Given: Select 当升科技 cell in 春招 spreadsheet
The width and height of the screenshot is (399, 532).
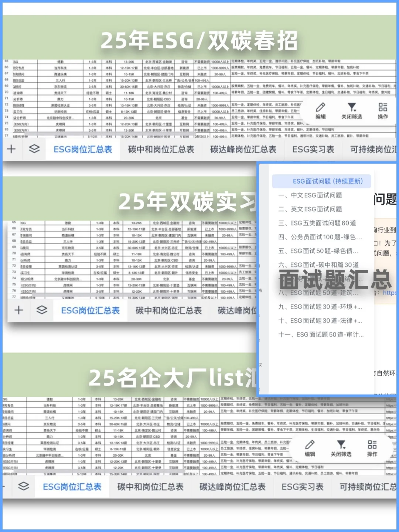Looking at the screenshot, I should (61, 68).
